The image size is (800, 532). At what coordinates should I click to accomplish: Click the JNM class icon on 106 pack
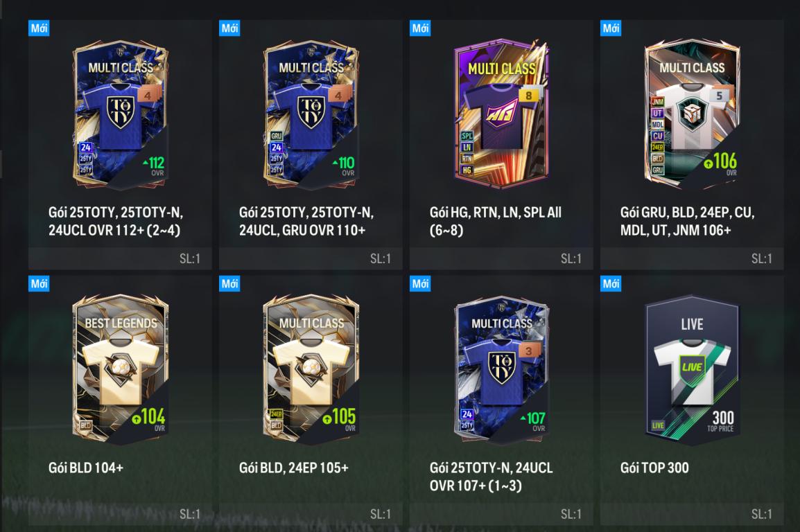click(657, 102)
